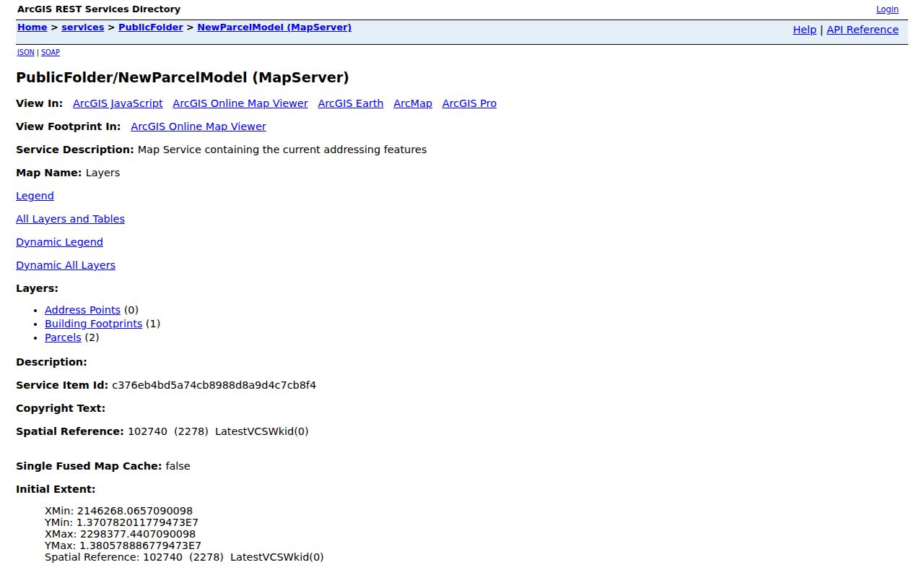Open the Address Points layer

tap(82, 310)
